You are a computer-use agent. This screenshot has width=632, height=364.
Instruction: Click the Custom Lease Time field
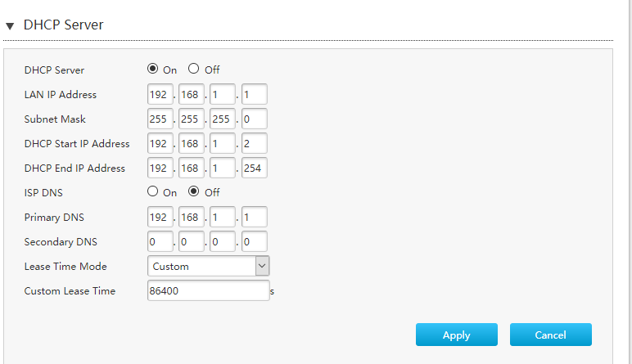tap(208, 290)
